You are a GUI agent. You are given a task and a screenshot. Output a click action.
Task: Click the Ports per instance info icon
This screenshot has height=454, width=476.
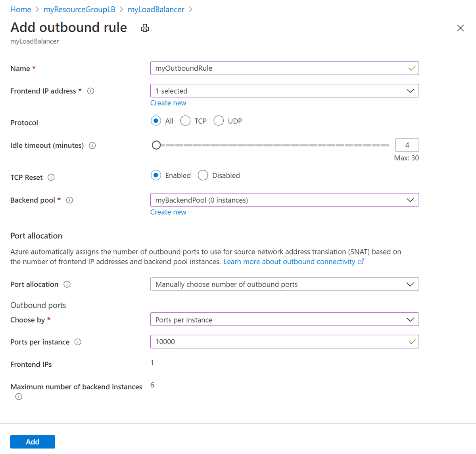[78, 342]
